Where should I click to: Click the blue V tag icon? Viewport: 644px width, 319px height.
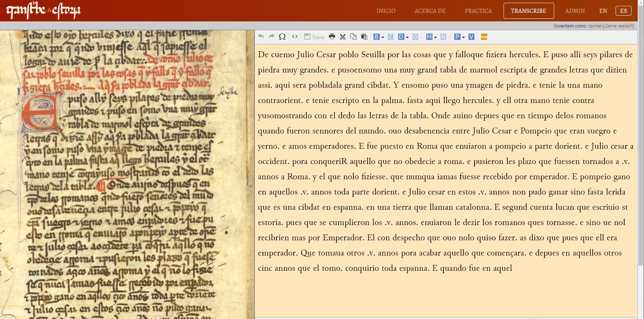pyautogui.click(x=471, y=37)
